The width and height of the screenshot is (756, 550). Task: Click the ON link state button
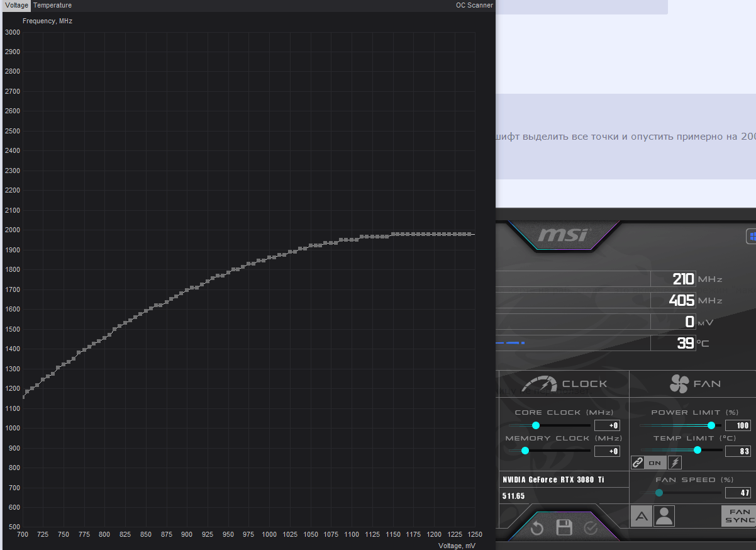tap(655, 463)
